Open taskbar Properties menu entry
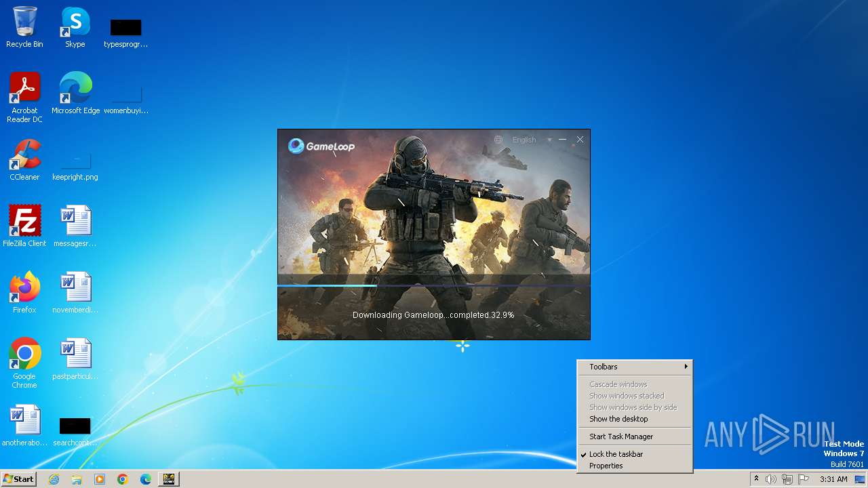This screenshot has width=868, height=488. click(635, 466)
